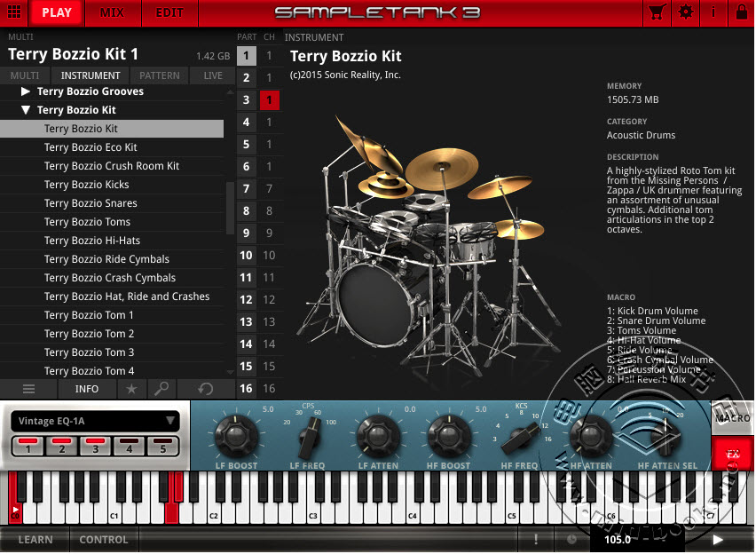Open the settings gear menu
This screenshot has height=554, width=756.
(685, 12)
